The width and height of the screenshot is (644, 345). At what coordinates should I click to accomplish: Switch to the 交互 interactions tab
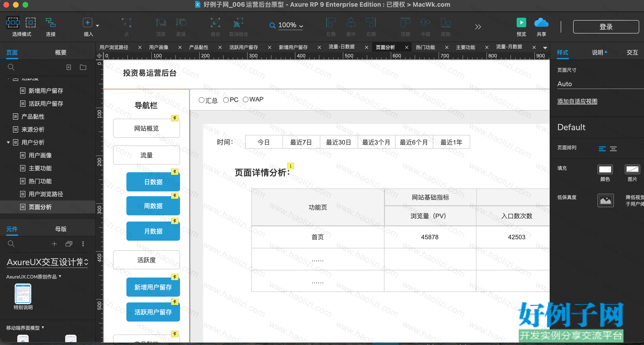tap(632, 52)
